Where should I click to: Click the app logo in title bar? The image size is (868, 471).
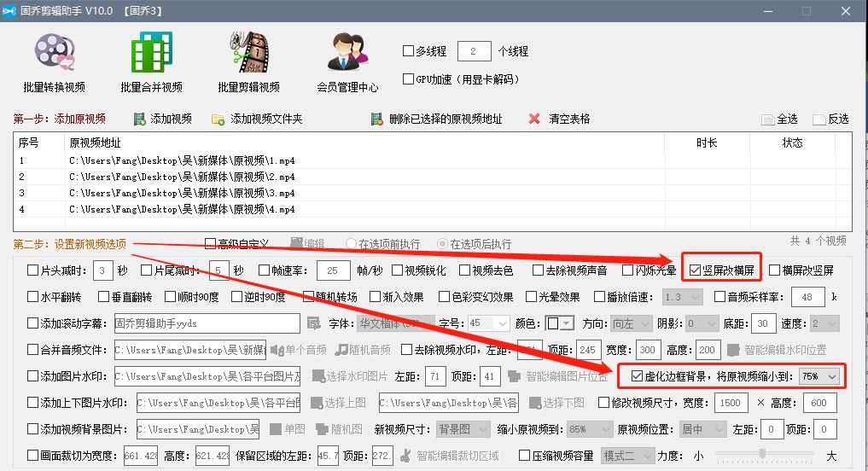pyautogui.click(x=9, y=11)
